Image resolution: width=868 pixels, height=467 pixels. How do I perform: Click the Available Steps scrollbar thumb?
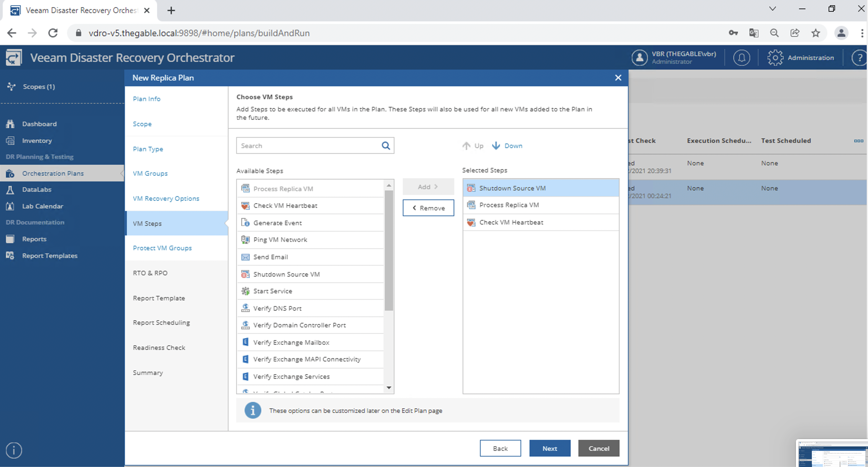(389, 250)
